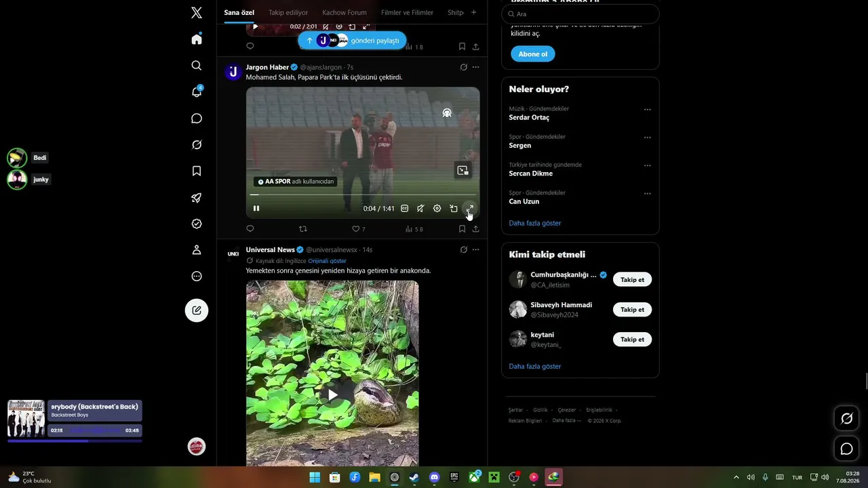Follow keytani with Takip et
The width and height of the screenshot is (868, 488).
[632, 340]
